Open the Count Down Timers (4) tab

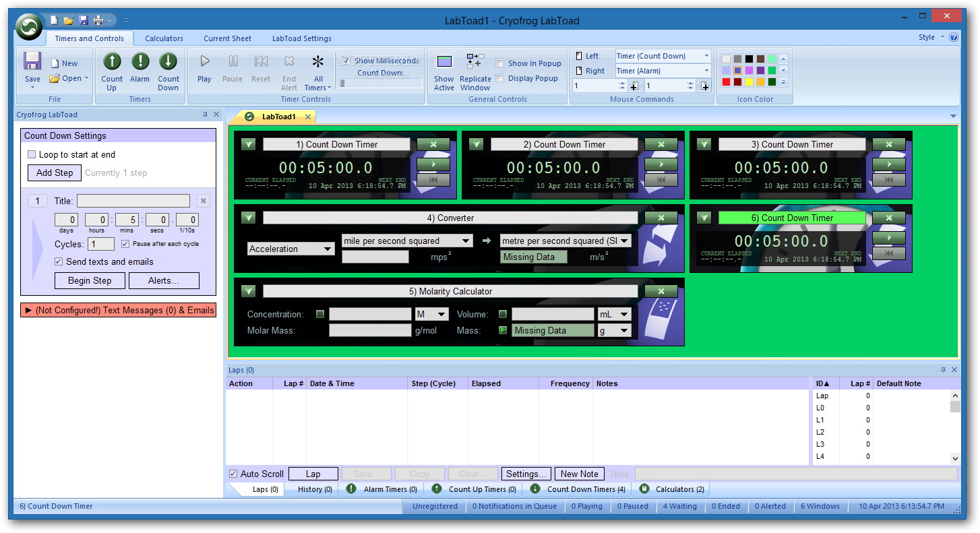pos(580,489)
